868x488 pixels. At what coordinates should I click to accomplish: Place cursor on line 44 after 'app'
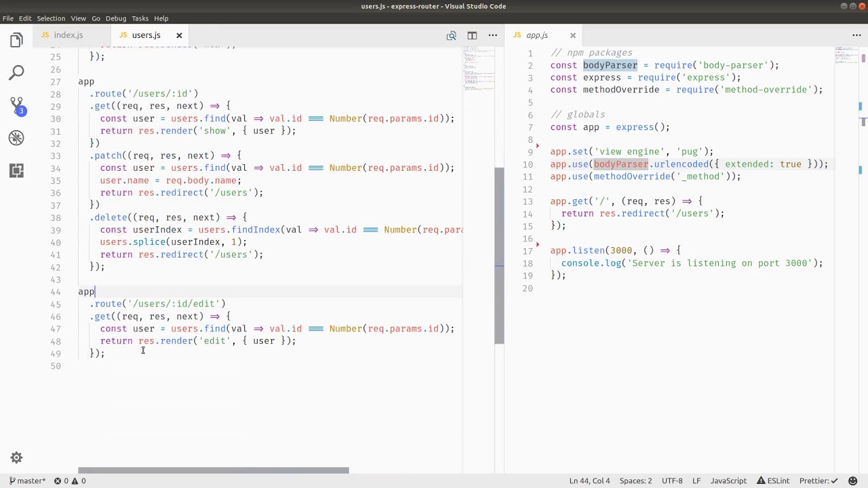click(96, 291)
